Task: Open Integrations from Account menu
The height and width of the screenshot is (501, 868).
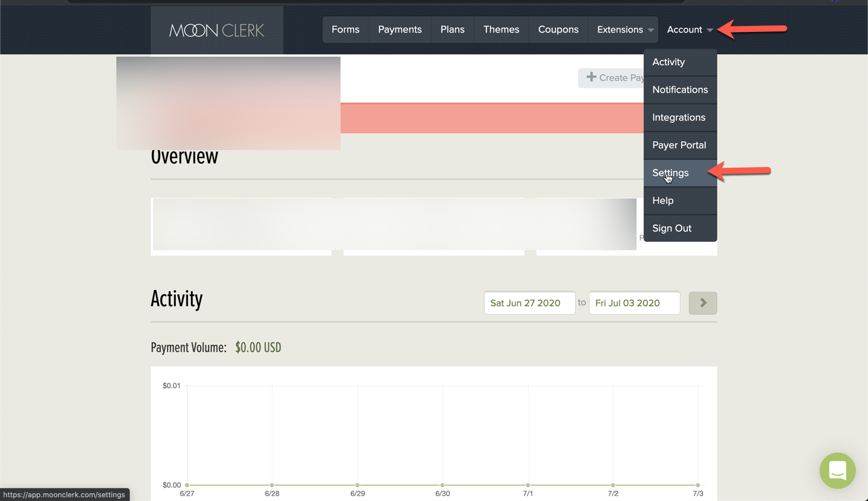Action: pos(680,118)
